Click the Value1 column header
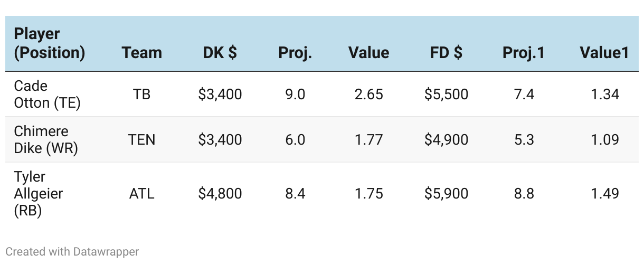Screen dimensions: 644x264 [604, 53]
